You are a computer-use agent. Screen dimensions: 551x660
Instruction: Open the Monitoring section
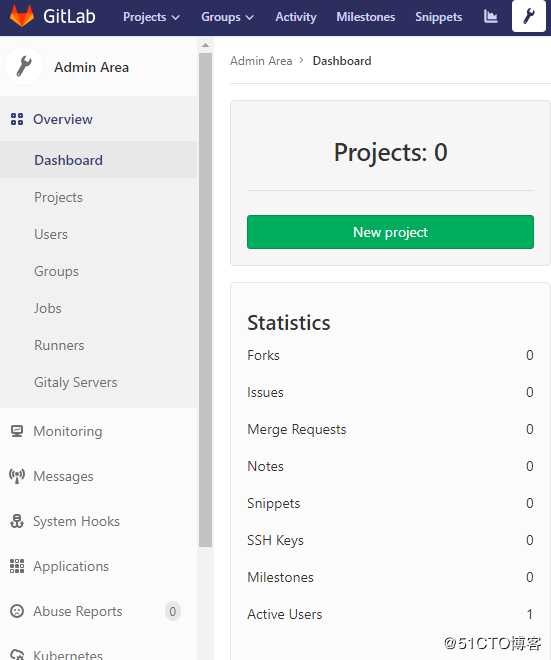pyautogui.click(x=68, y=431)
